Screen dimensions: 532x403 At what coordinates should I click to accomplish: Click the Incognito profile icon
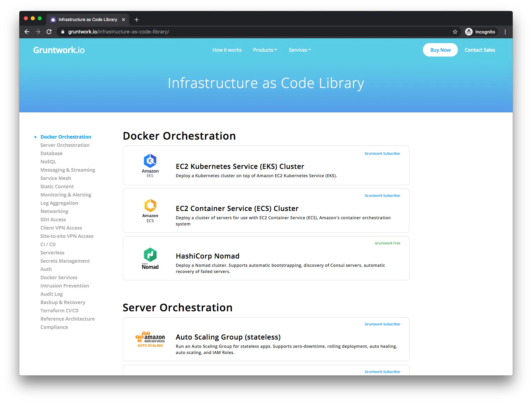pos(469,32)
